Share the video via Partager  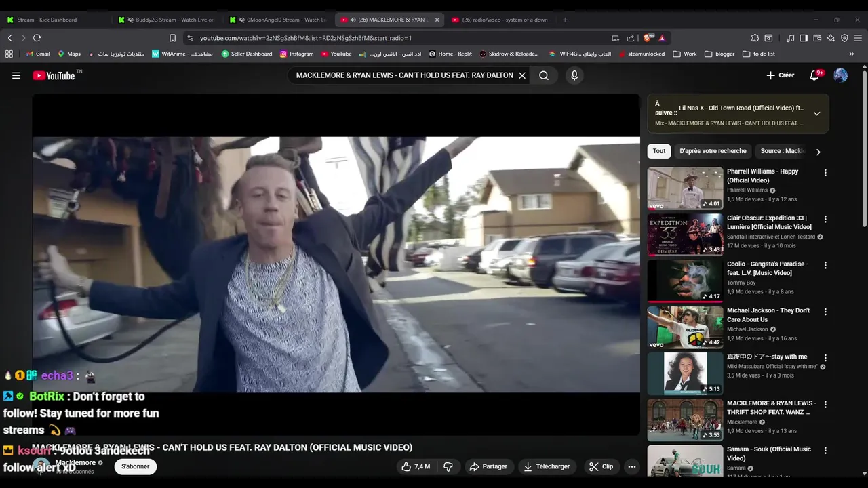point(488,466)
